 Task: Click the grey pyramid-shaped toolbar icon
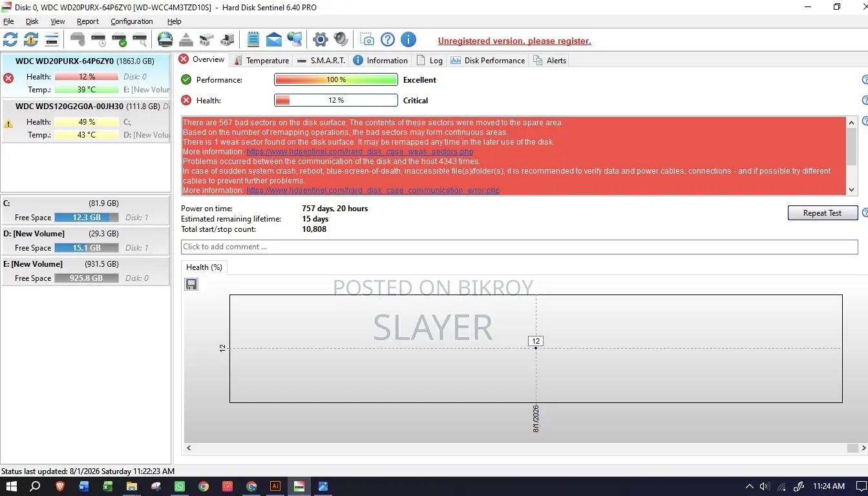click(x=186, y=40)
